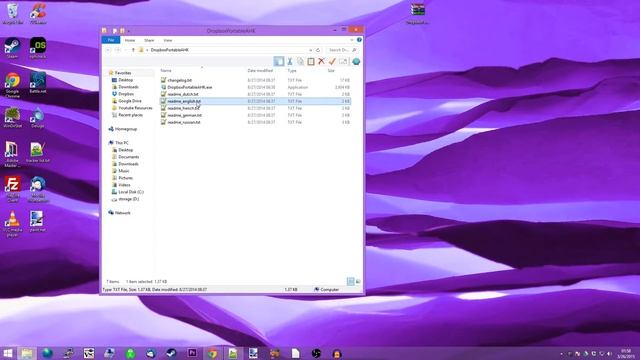640x360 pixels.
Task: Select Favorites in the navigation pane
Action: pos(122,73)
